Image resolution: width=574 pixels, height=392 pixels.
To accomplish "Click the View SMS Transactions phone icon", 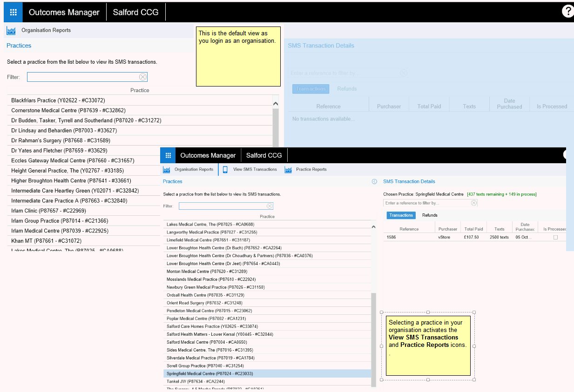I will (x=225, y=170).
